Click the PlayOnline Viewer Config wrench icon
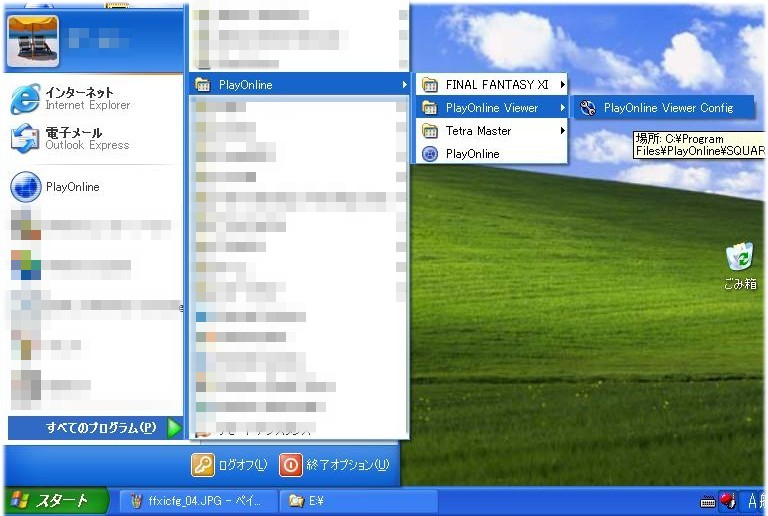The image size is (768, 516). (x=588, y=108)
